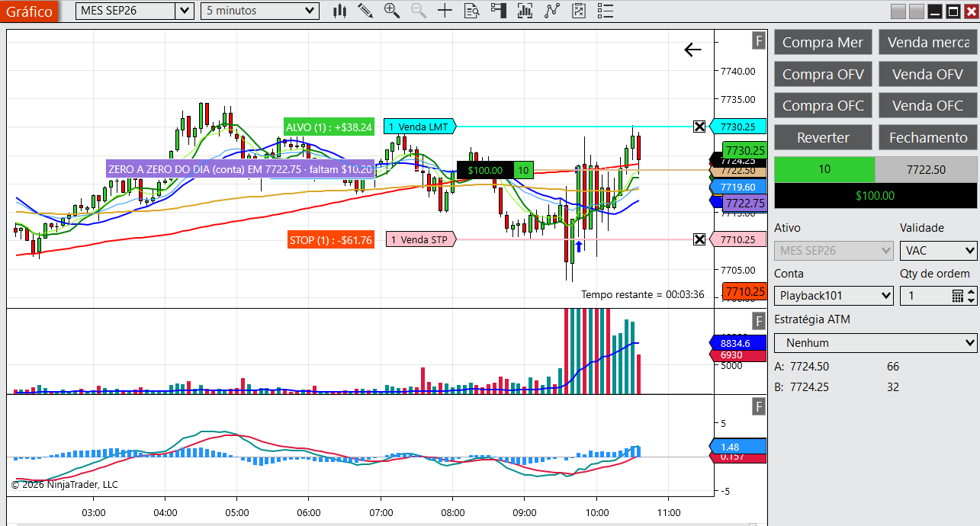Screen dimensions: 980x526
Task: Click the F button on price panel
Action: (x=759, y=41)
